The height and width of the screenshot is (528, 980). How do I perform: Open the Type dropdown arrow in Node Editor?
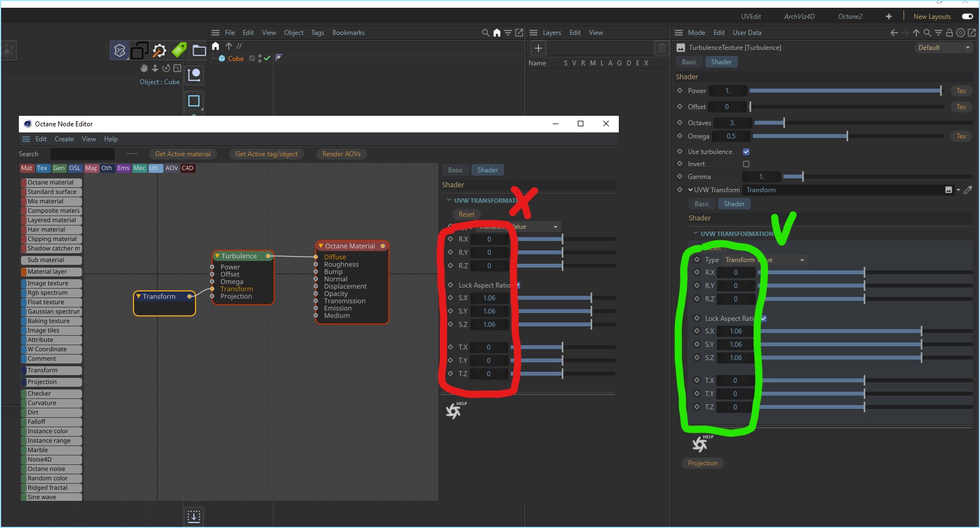[556, 227]
